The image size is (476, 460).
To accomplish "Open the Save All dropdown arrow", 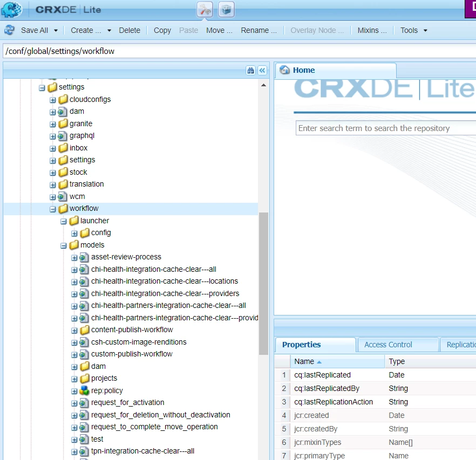I will click(56, 30).
